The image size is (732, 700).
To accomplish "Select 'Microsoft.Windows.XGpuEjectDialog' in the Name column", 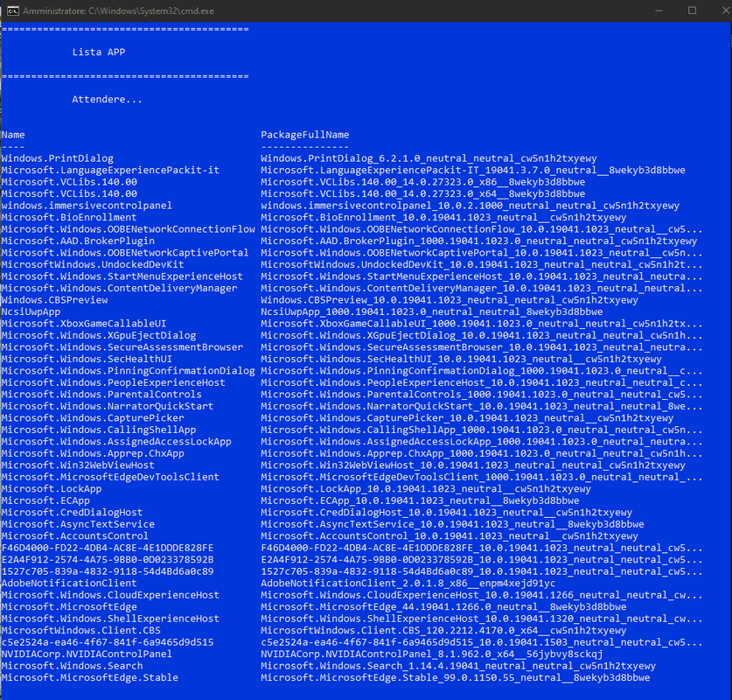I will pos(99,335).
